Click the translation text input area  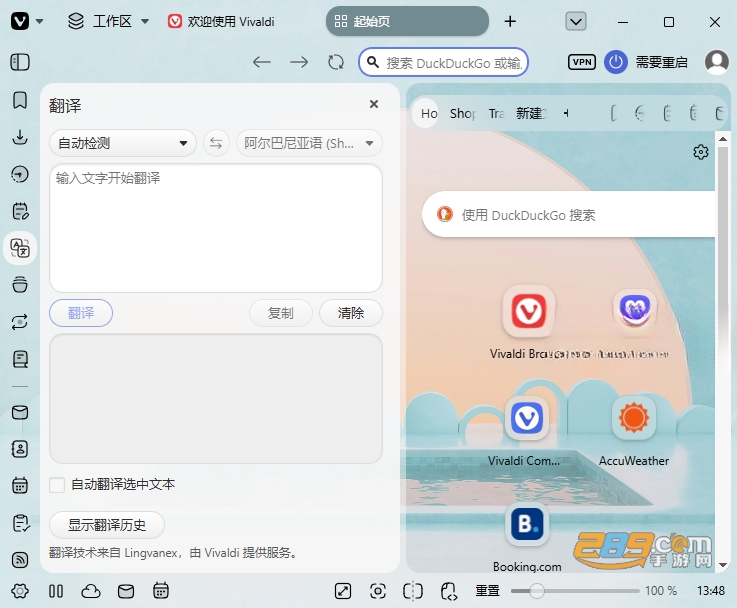coord(216,228)
